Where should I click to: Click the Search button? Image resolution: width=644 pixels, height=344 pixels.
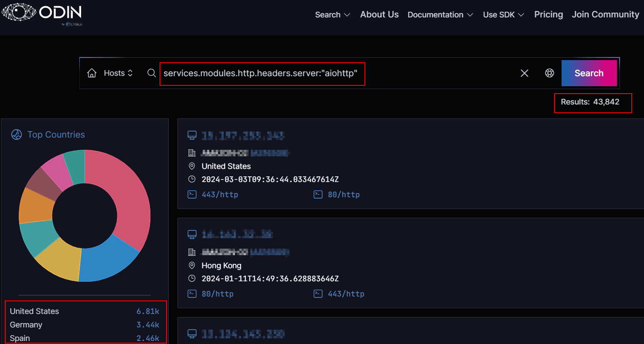[x=589, y=73]
